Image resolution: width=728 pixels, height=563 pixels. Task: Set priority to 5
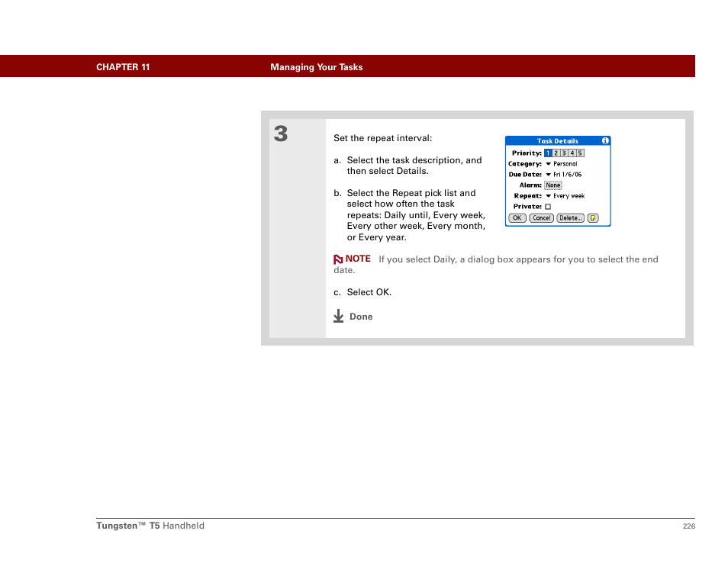click(580, 153)
